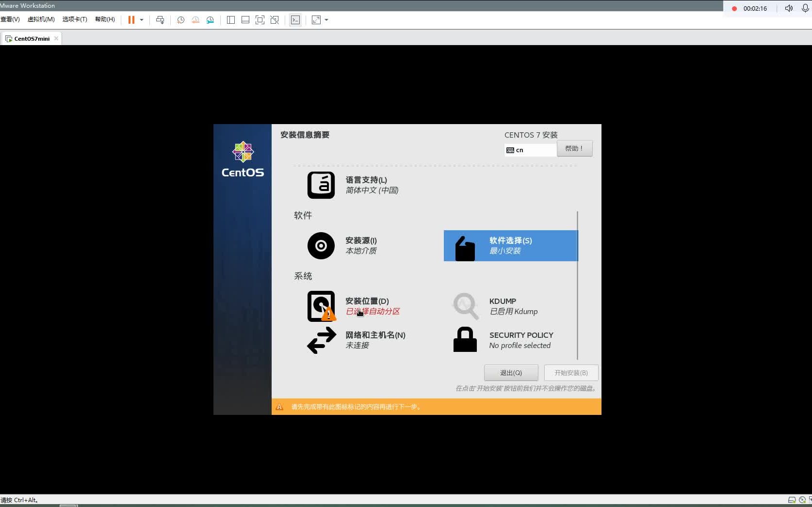
Task: Expand the stretch display dropdown arrow
Action: [326, 20]
